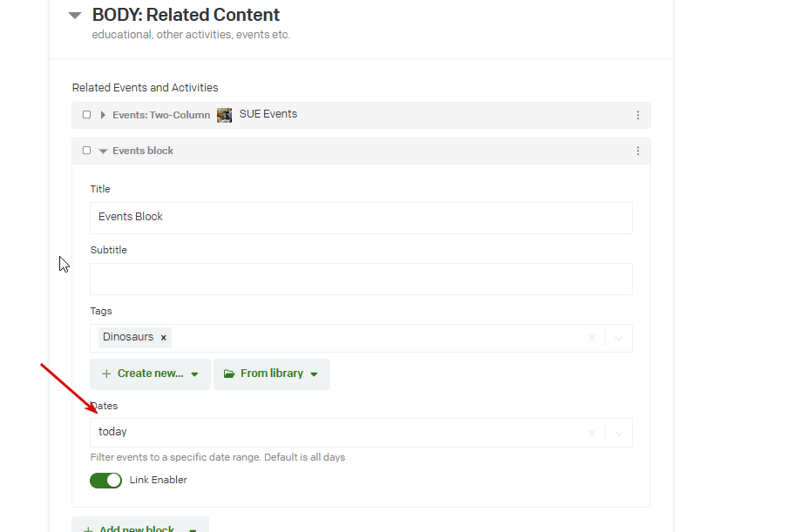Screen dimensions: 800x532
Task: Click the Title input field
Action: [361, 218]
